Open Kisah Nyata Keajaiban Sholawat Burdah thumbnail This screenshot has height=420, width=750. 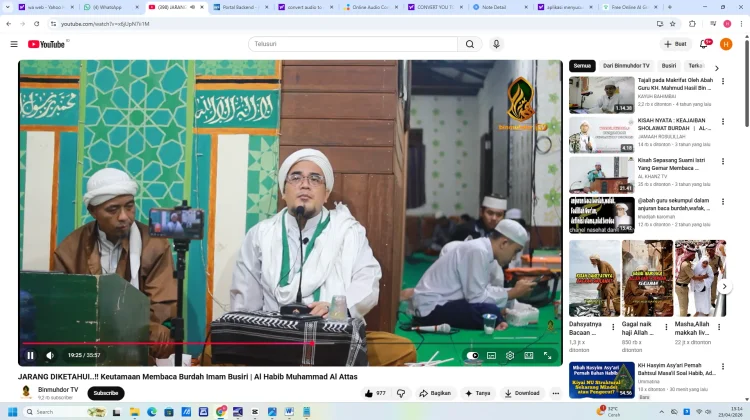602,135
